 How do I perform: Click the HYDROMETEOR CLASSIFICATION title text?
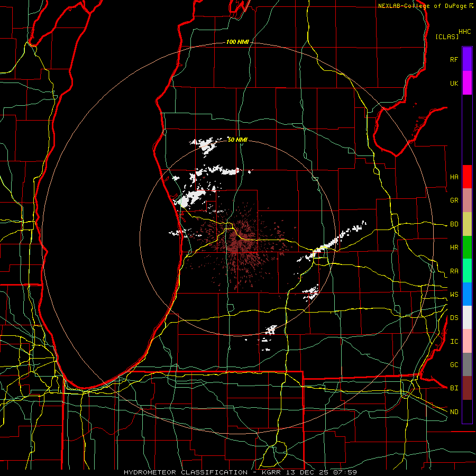(x=186, y=472)
